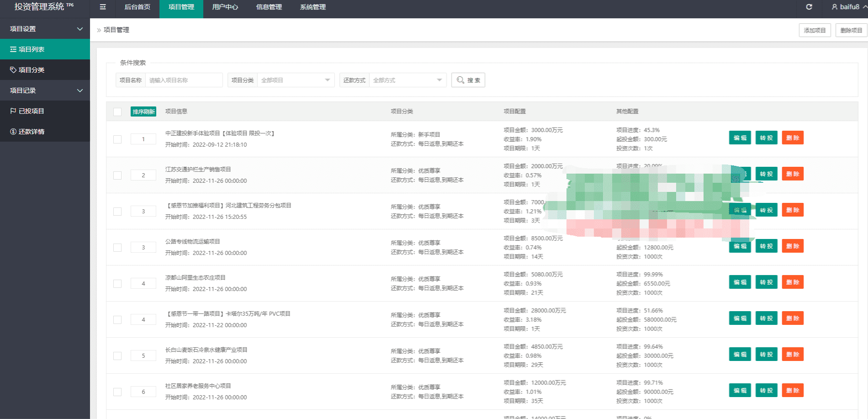Screen dimensions: 868x419
Task: Click the 添加项目 button
Action: 815,30
